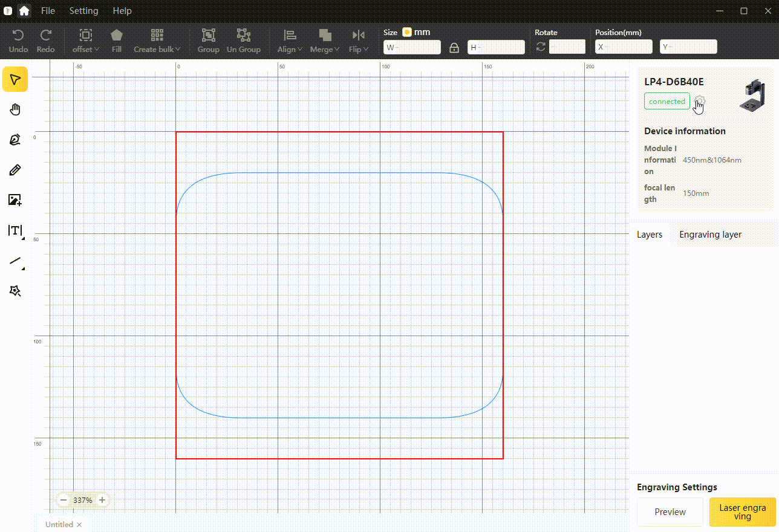Click the 337% zoom level
The width and height of the screenshot is (779, 532).
83,501
